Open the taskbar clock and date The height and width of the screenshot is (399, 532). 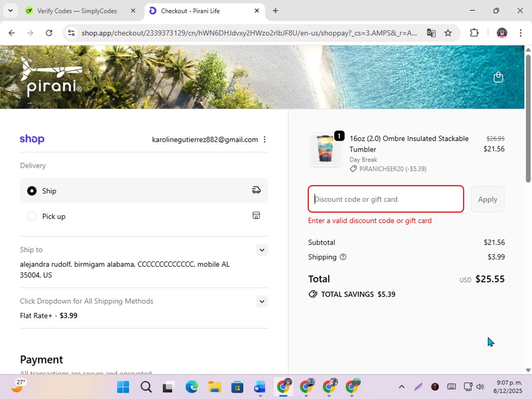[x=508, y=387]
